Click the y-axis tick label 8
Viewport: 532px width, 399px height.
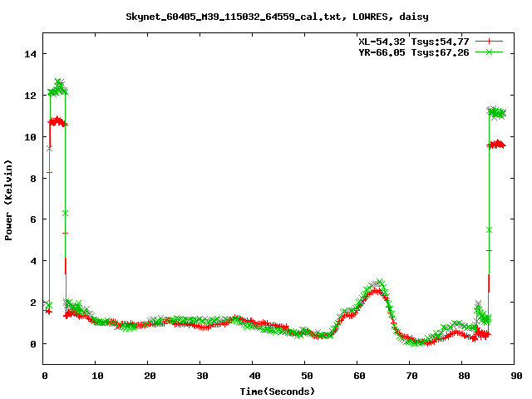[x=33, y=179]
